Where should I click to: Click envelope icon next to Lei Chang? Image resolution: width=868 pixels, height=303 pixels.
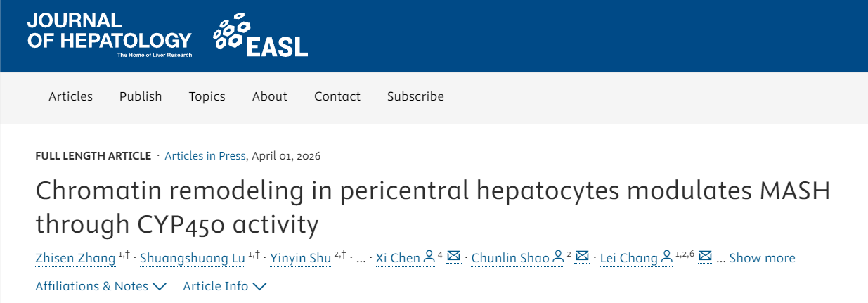point(706,257)
